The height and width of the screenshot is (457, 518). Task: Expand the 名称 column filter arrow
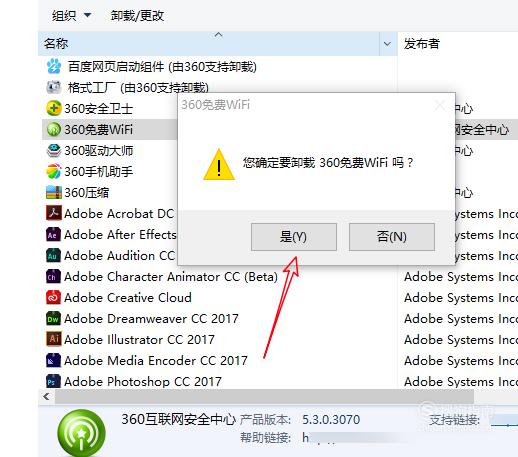pyautogui.click(x=387, y=44)
